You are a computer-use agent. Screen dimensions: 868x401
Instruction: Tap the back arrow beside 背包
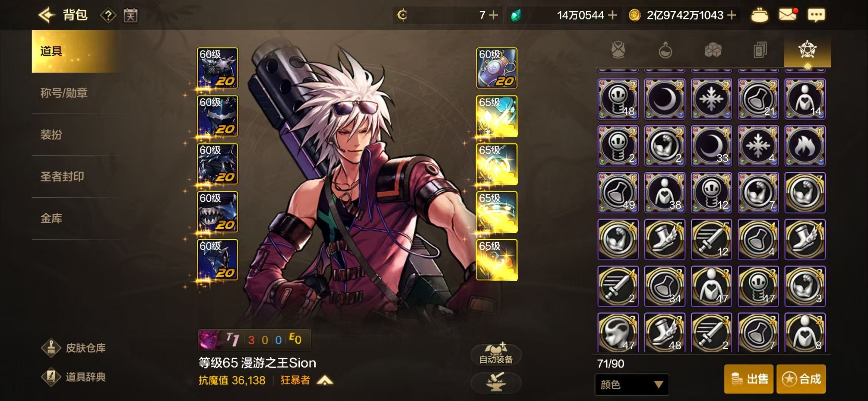[47, 15]
